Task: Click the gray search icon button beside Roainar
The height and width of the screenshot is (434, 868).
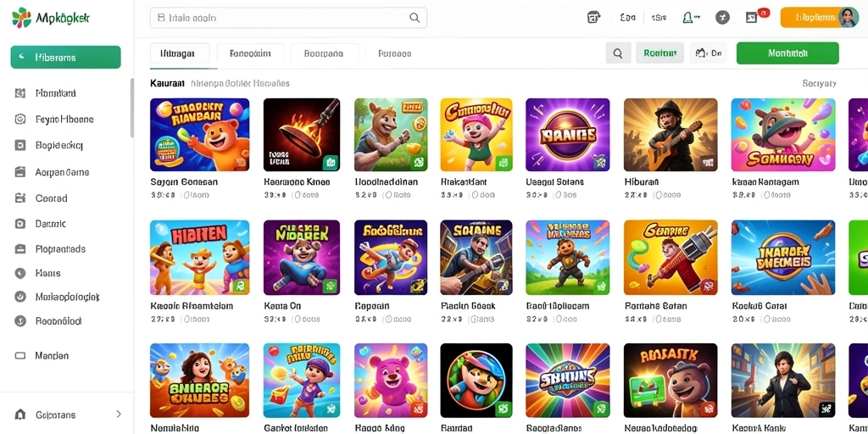Action: [x=618, y=53]
